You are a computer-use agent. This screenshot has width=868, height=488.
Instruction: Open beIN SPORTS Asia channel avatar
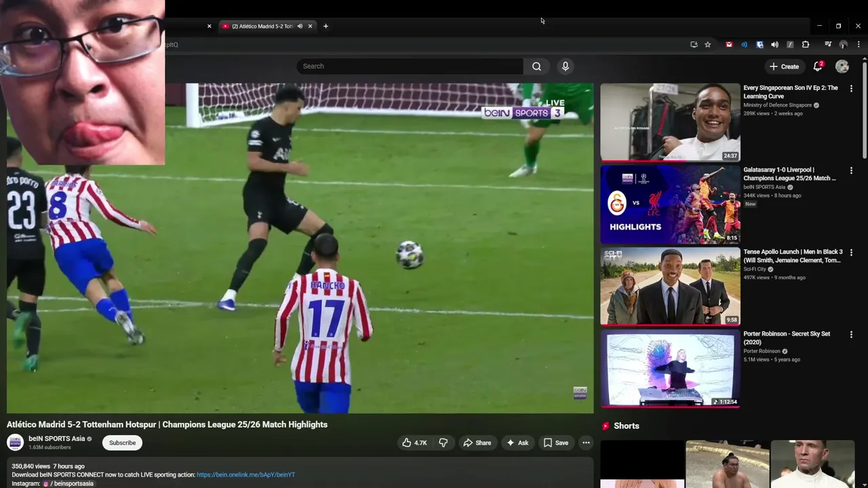[x=15, y=443]
